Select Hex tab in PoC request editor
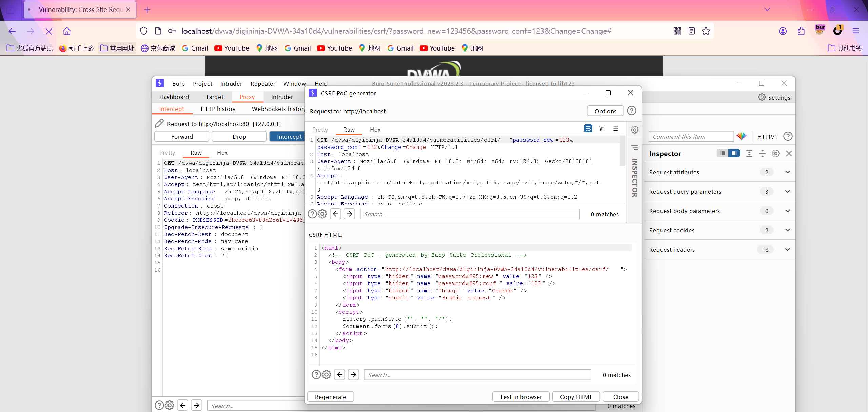Viewport: 868px width, 412px height. pos(375,130)
